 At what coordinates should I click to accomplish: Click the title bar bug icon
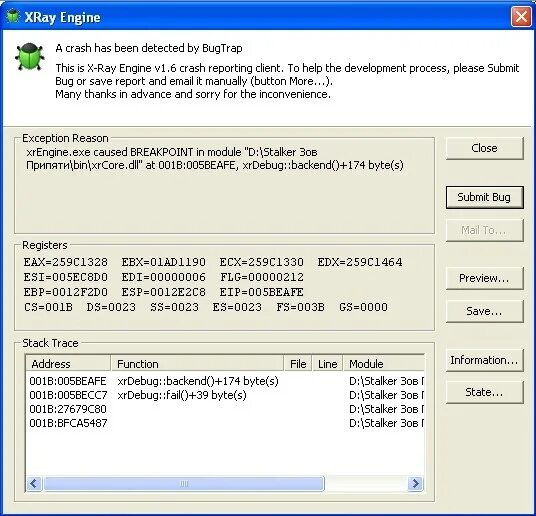pyautogui.click(x=13, y=16)
